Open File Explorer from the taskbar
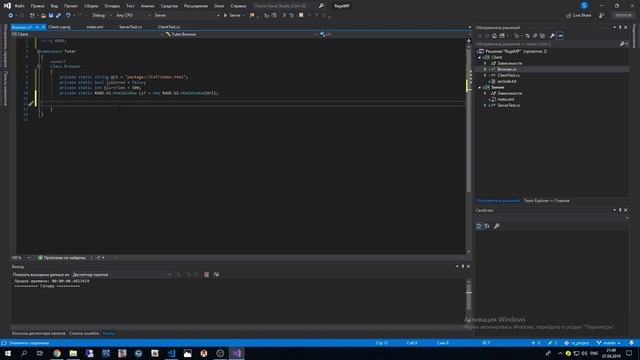 coord(73,353)
